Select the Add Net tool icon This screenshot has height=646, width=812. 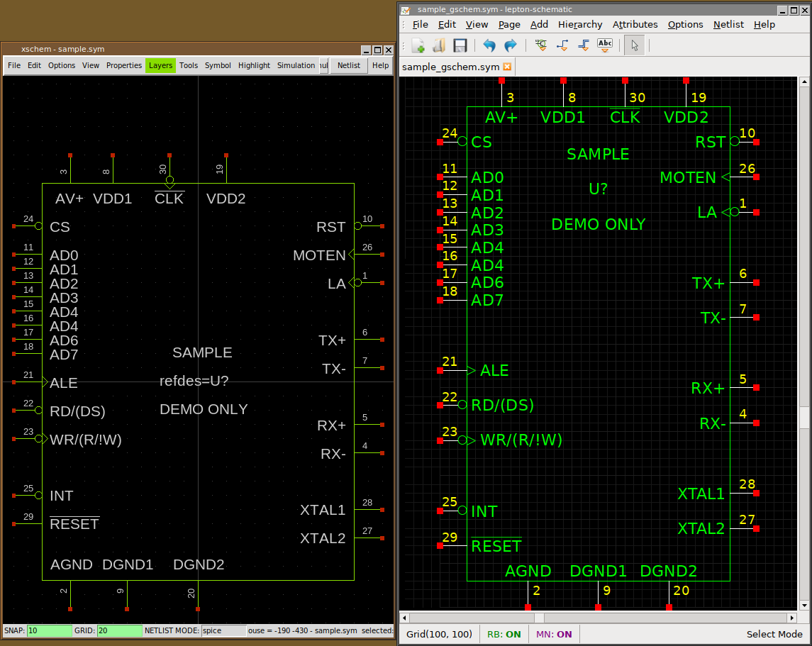563,46
